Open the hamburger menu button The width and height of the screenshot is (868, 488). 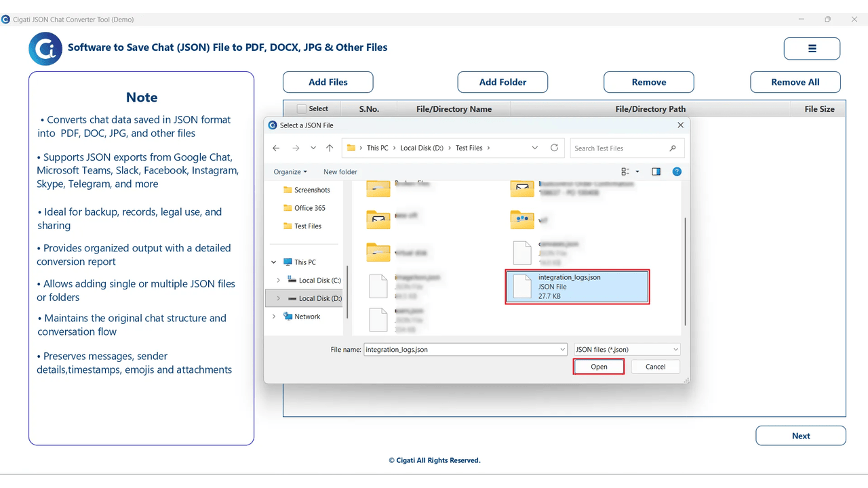click(x=812, y=49)
